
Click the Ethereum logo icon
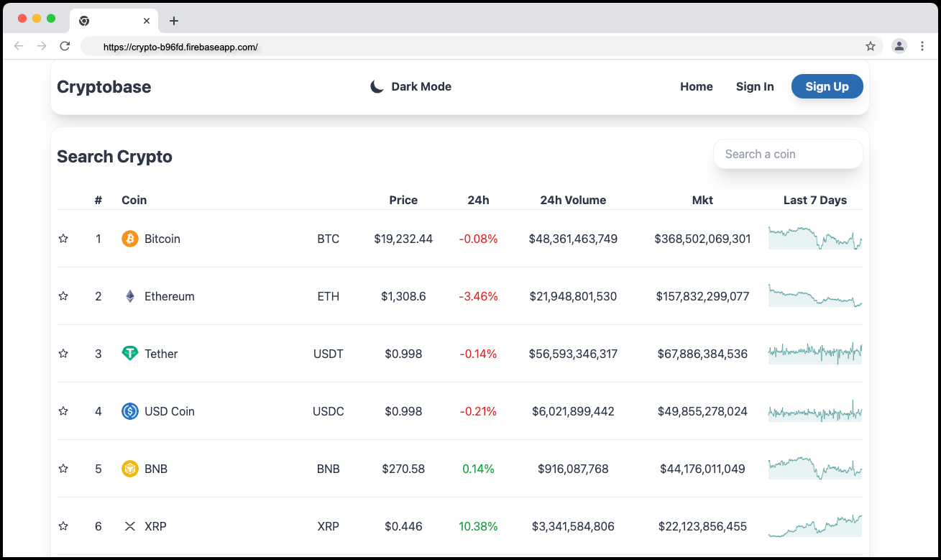pos(130,296)
